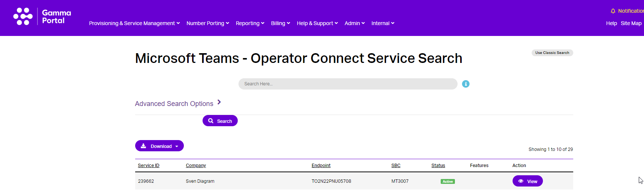
Task: Open the Admin menu
Action: pyautogui.click(x=355, y=23)
